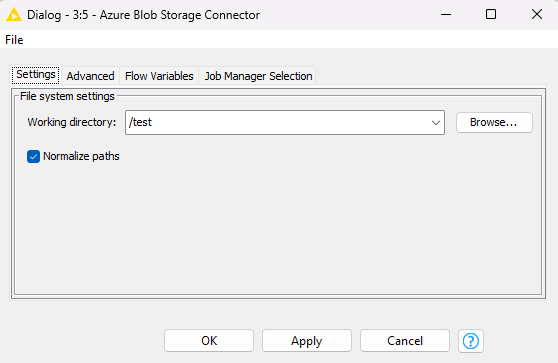Uncheck the Normalize paths checkbox

(x=33, y=156)
